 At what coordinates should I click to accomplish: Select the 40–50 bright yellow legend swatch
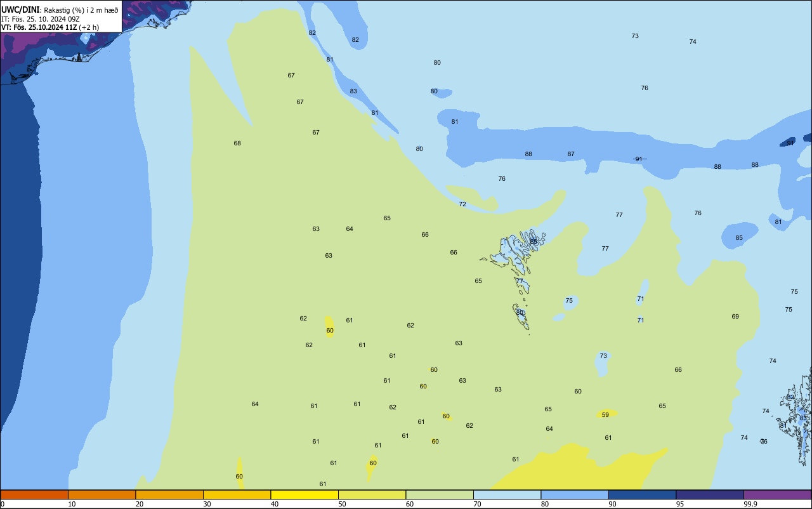304,494
